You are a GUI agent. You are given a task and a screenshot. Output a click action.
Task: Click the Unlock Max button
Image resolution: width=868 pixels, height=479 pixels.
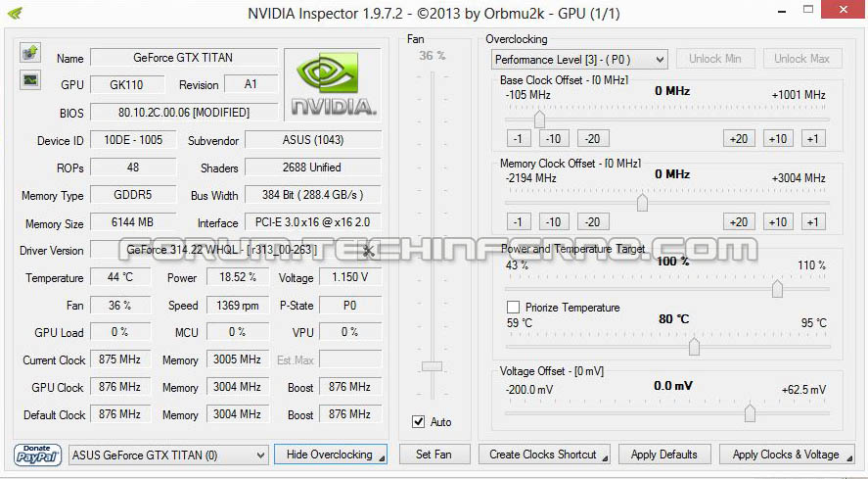[801, 58]
